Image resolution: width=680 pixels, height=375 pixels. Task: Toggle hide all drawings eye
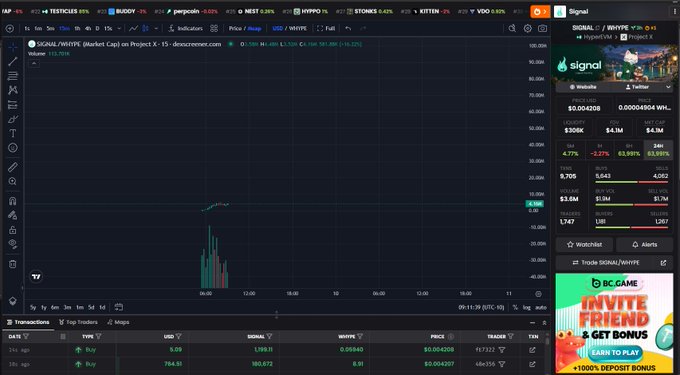13,244
